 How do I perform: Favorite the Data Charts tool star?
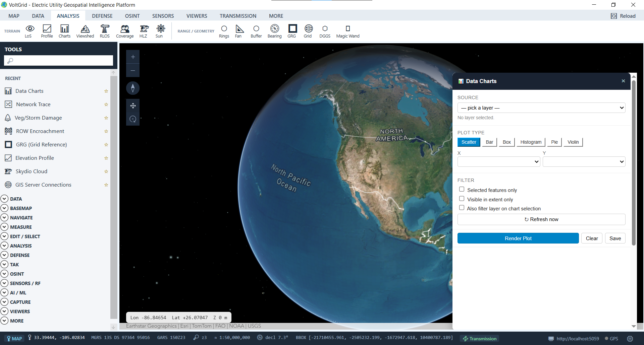(x=106, y=91)
